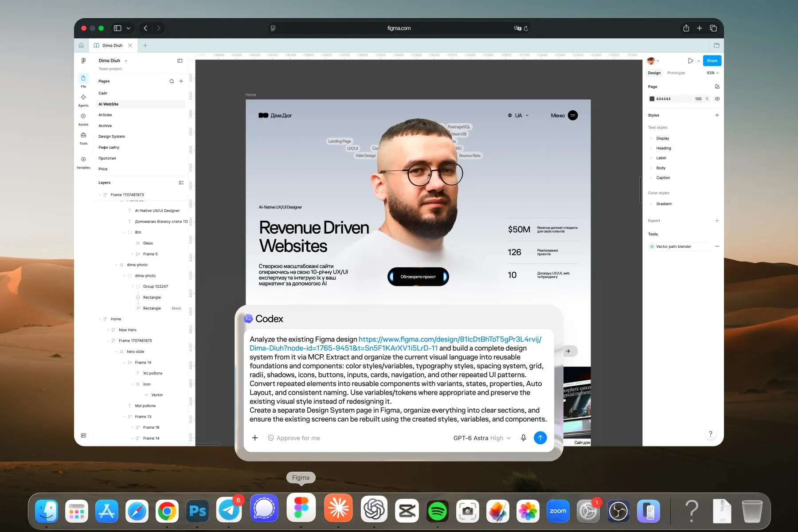The image size is (798, 532).
Task: Expand the New Hero layer
Action: [x=108, y=330]
